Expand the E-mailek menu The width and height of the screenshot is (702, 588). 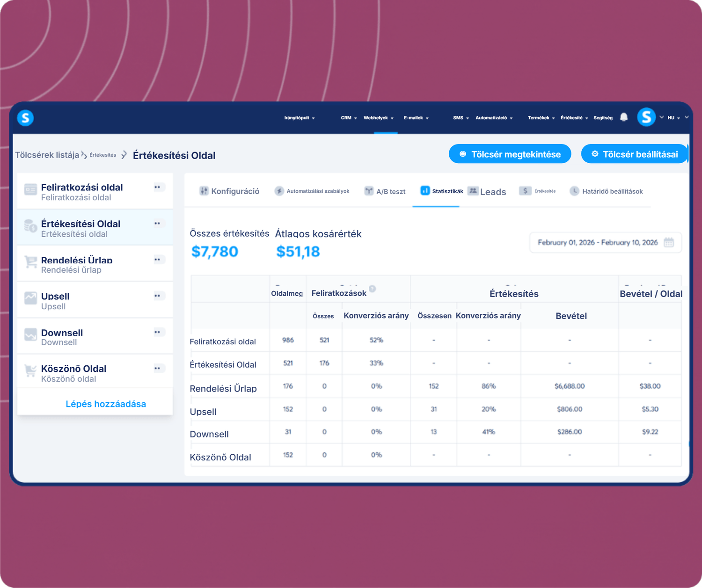tap(416, 118)
